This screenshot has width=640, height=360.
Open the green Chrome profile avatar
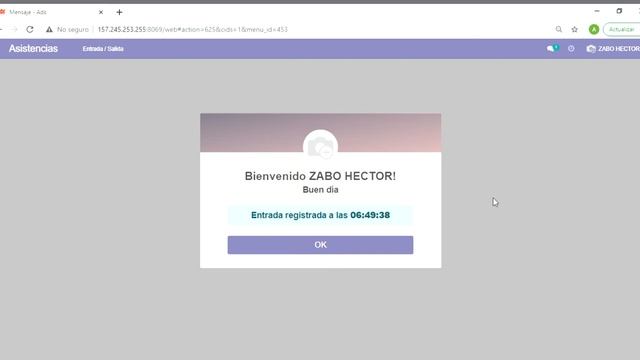point(594,29)
